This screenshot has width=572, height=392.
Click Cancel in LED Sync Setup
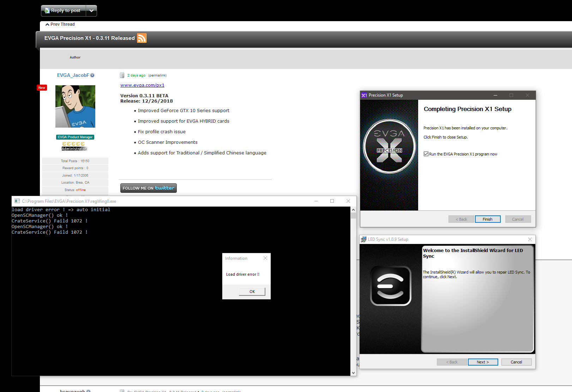(x=516, y=362)
